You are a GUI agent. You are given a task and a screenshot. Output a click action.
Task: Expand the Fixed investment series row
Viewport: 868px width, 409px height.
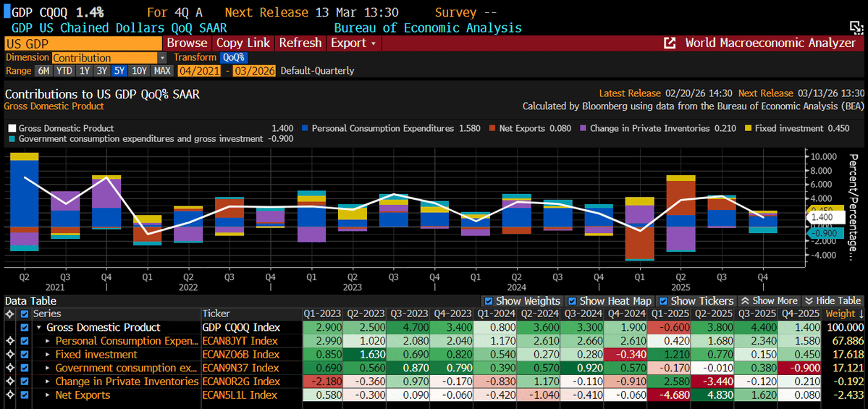[47, 355]
